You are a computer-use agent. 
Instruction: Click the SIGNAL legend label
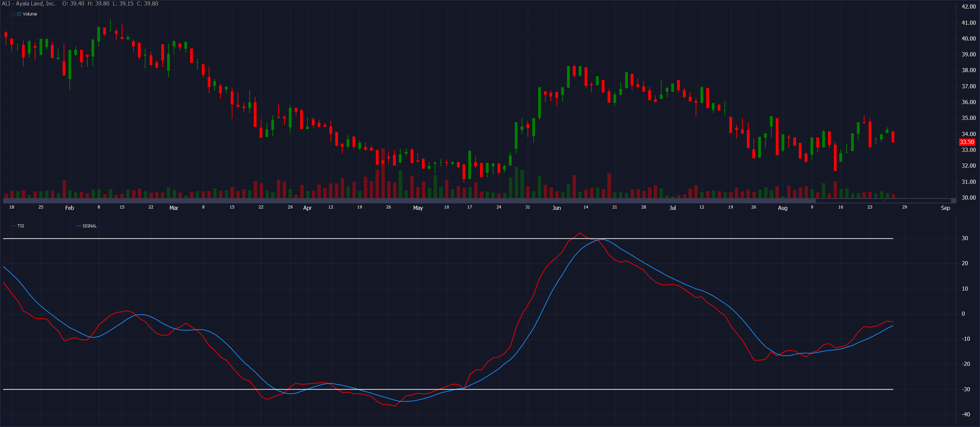89,226
